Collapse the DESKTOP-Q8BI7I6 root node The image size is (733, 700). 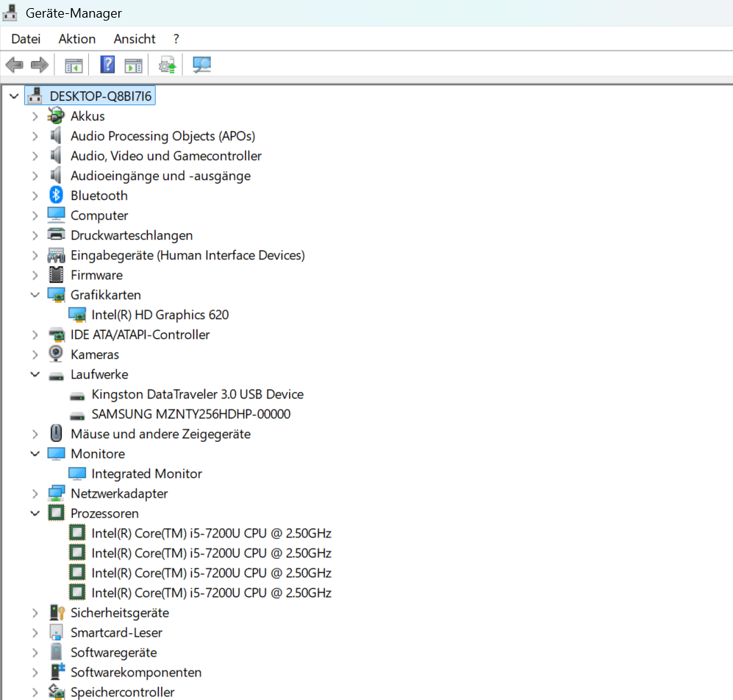(14, 96)
